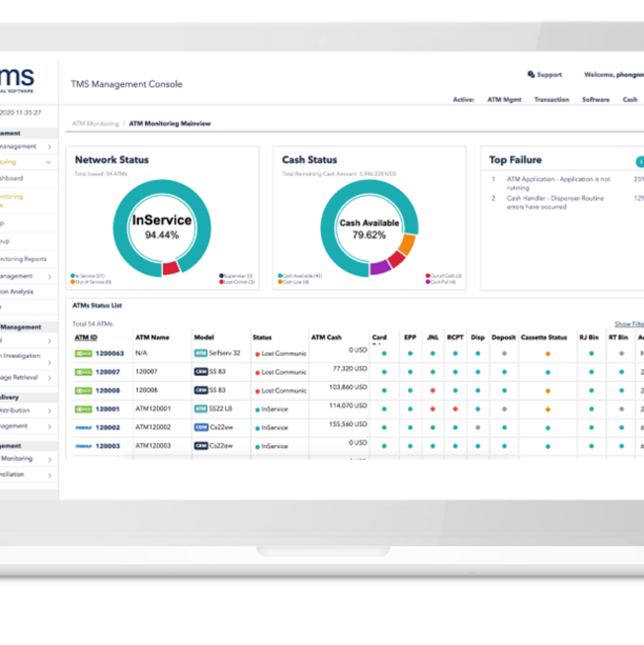Expand the Image Retrieval sidebar item

tap(49, 378)
